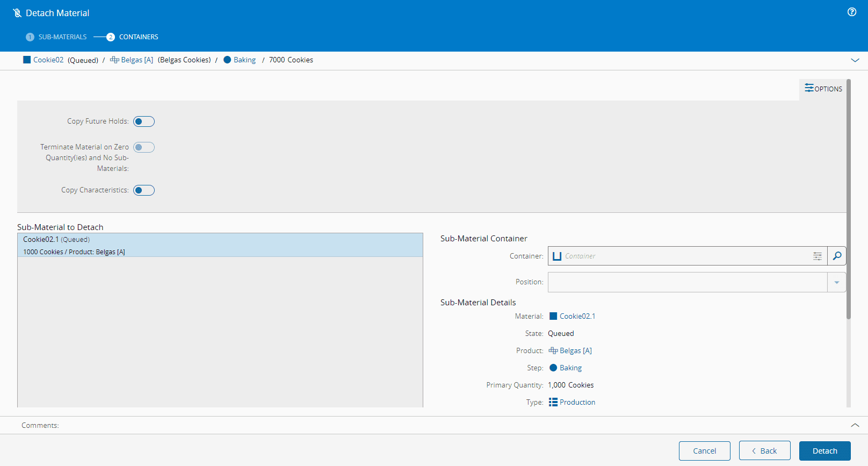Open the Cookie02.1 material link
The width and height of the screenshot is (868, 466).
pos(577,316)
